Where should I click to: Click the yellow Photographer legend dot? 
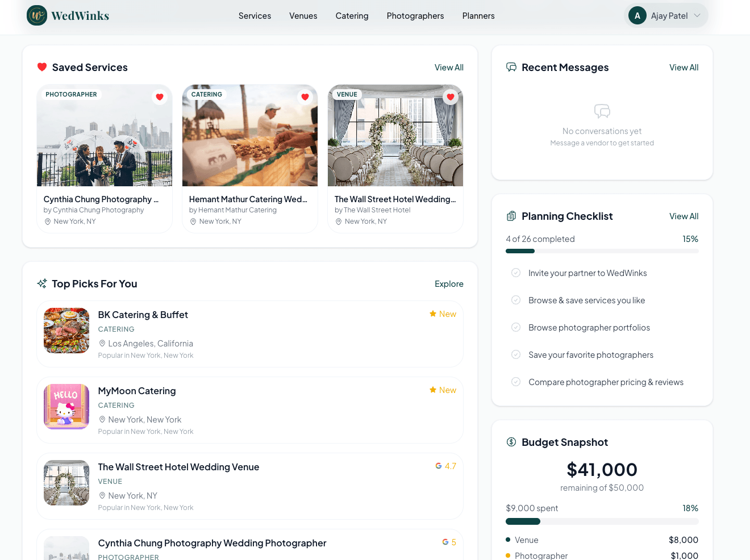[508, 555]
